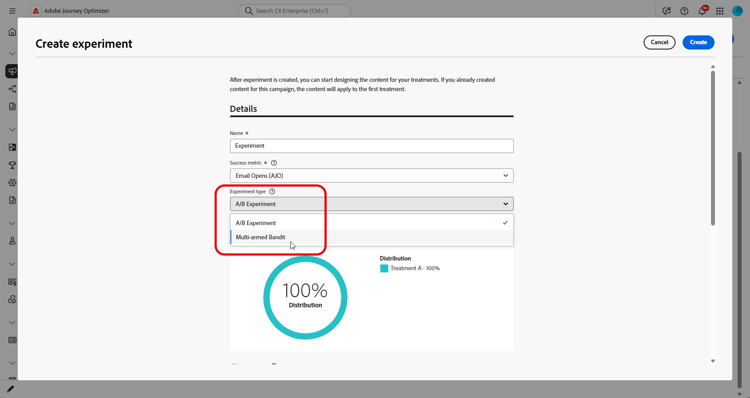Open document icon just below Journeys icon
The width and height of the screenshot is (750, 398).
(12, 106)
